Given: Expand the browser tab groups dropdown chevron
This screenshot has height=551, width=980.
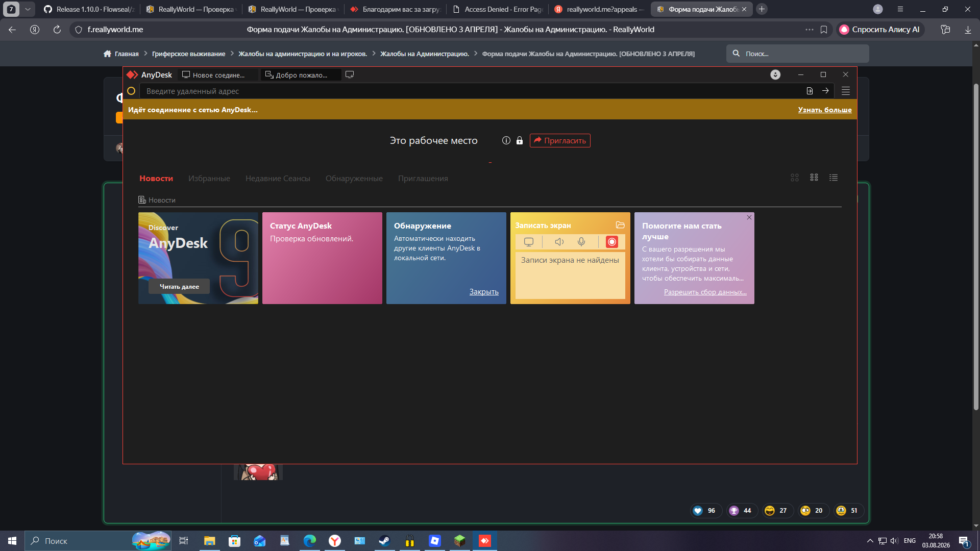Looking at the screenshot, I should tap(28, 9).
